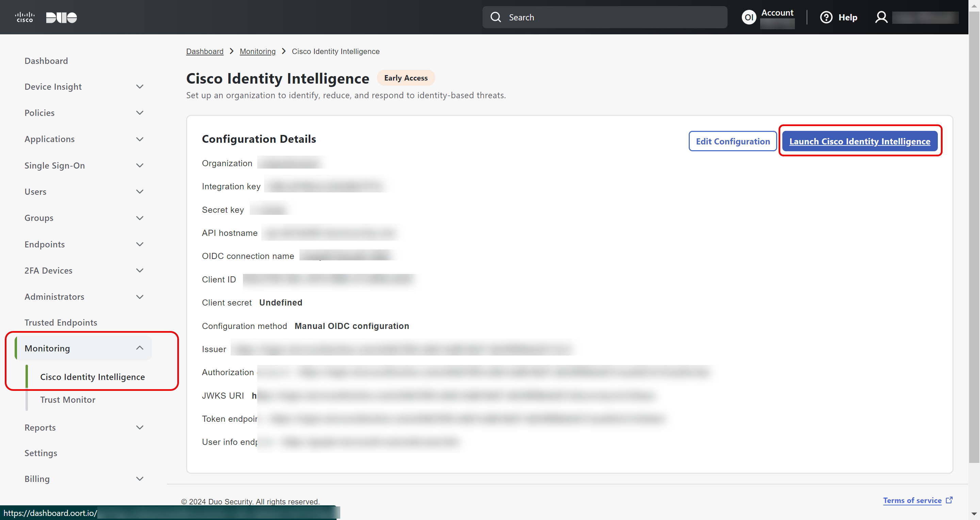980x520 pixels.
Task: Go to Trusted Endpoints page
Action: (61, 322)
